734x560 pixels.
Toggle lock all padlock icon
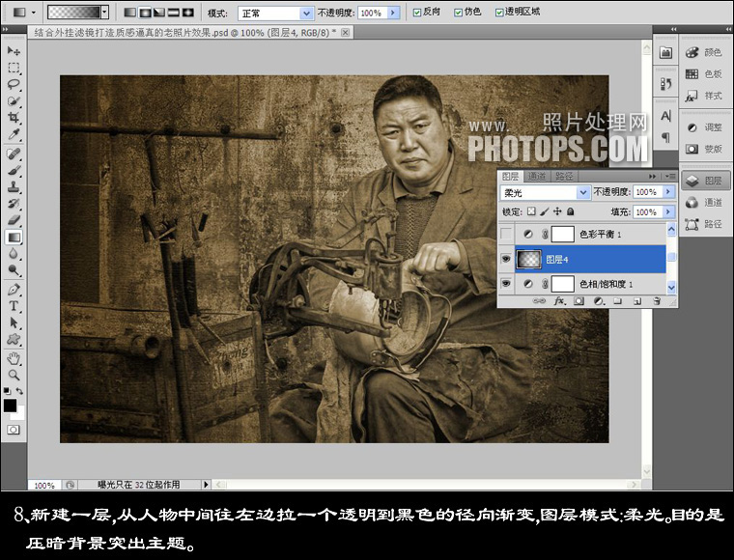[570, 211]
